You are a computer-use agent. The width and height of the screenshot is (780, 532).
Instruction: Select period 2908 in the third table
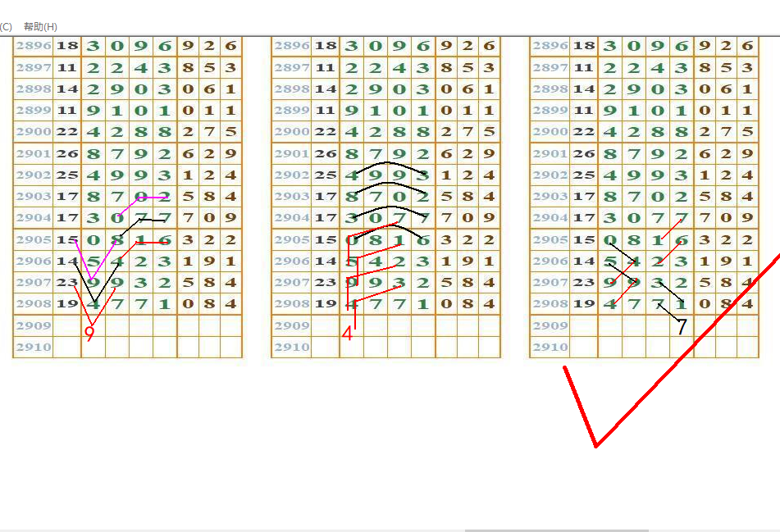pyautogui.click(x=550, y=304)
